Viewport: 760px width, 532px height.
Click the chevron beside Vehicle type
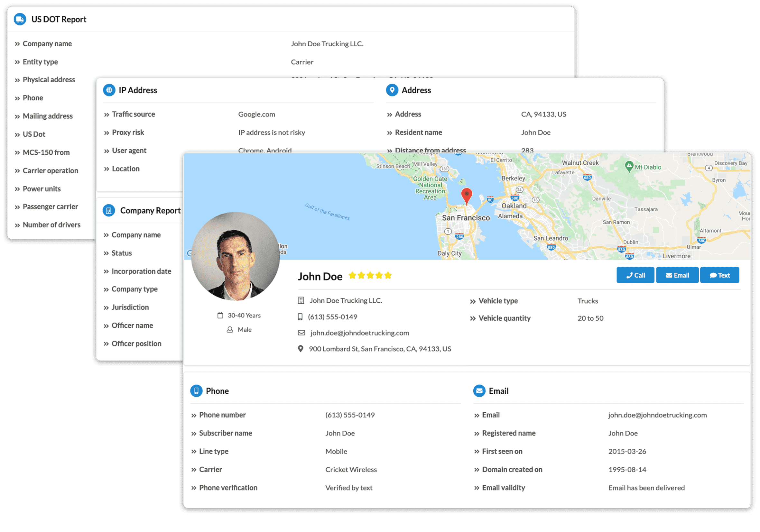point(473,301)
